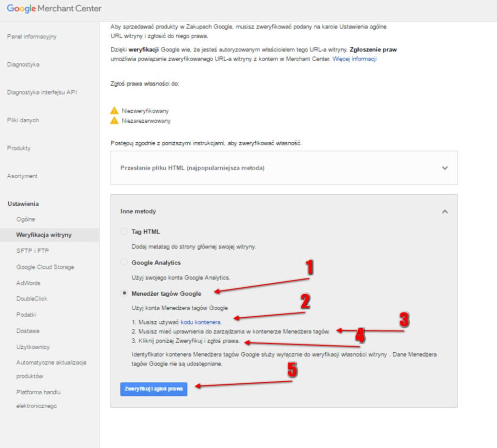Click 'Użyj swojego konta Google Analytics' text

tap(181, 278)
